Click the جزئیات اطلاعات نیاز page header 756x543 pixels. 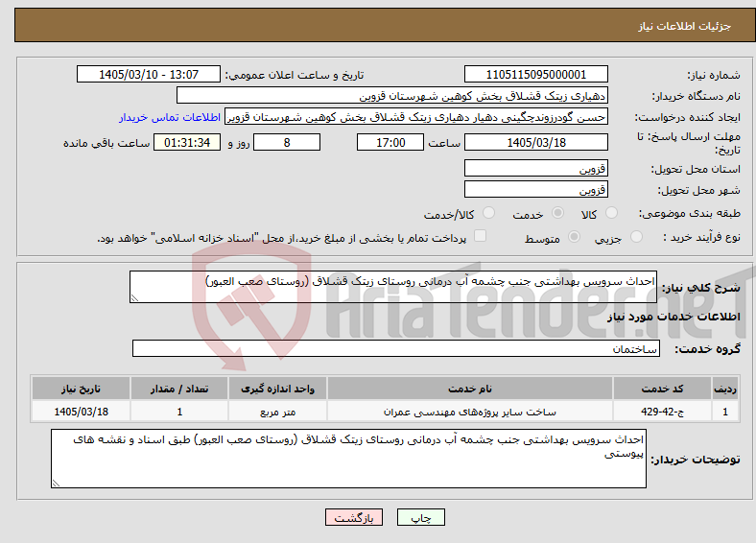point(684,26)
